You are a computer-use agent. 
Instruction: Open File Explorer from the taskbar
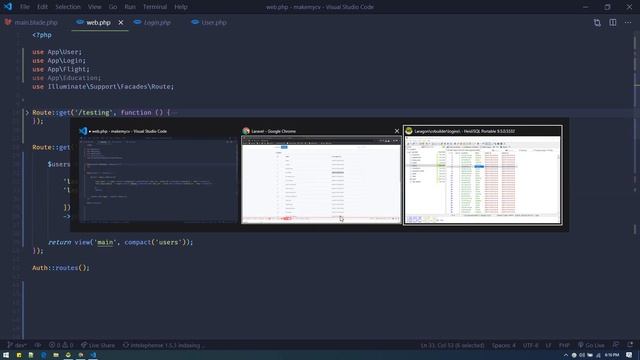point(56,355)
